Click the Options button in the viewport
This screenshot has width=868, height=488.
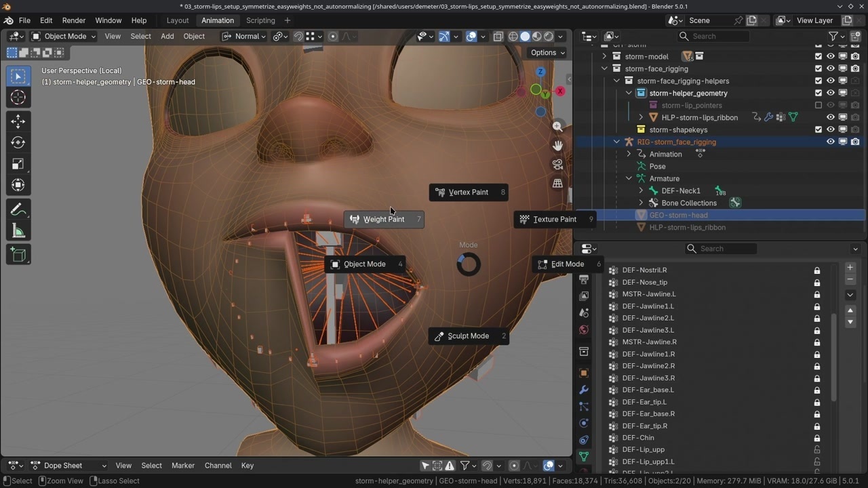coord(547,53)
